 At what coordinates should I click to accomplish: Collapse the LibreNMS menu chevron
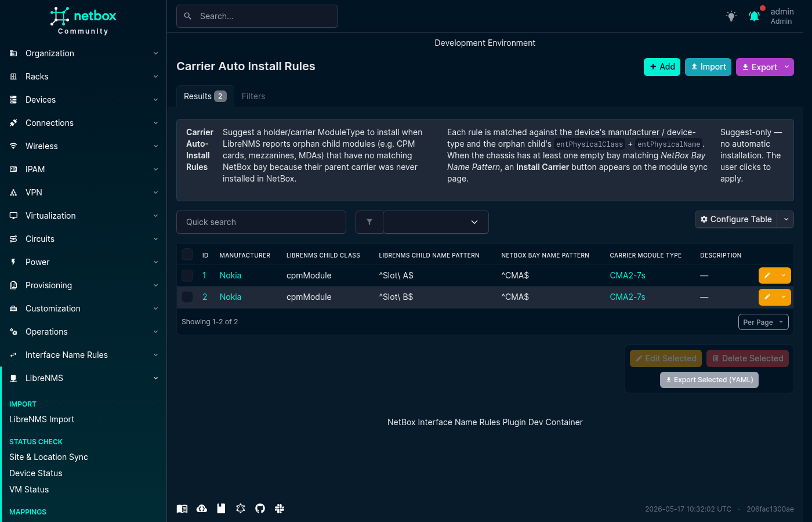click(x=155, y=378)
